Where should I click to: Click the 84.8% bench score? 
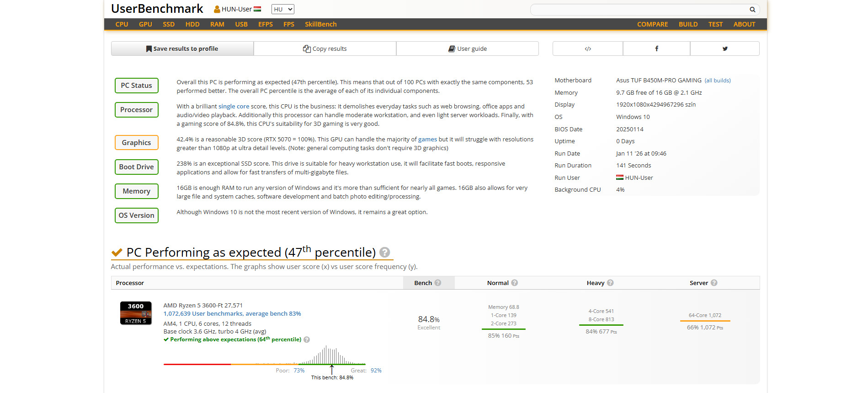(x=429, y=319)
